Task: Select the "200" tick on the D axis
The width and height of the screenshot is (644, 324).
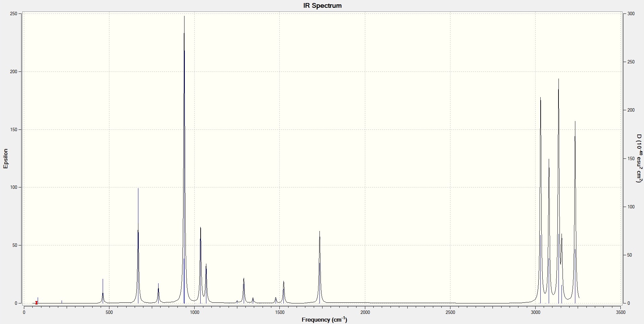Action: click(631, 110)
